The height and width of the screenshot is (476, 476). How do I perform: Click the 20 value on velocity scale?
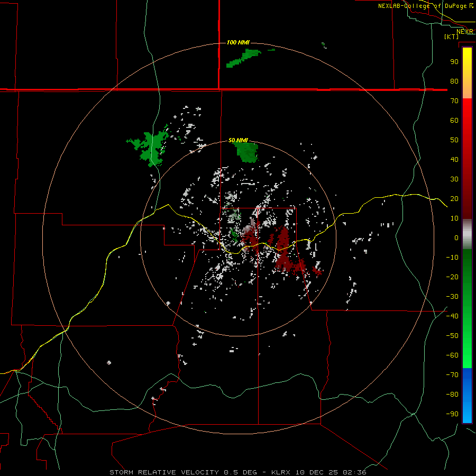coord(454,199)
